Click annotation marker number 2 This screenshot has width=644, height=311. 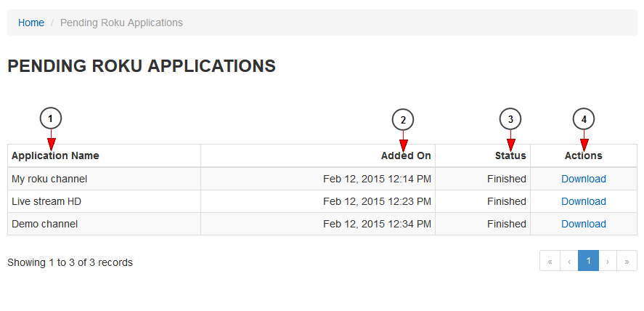click(x=403, y=120)
